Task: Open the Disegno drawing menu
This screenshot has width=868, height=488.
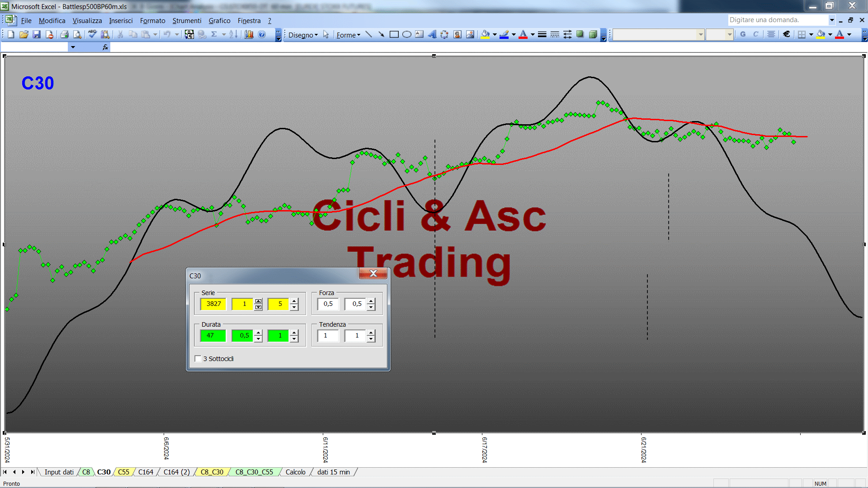Action: pyautogui.click(x=303, y=35)
